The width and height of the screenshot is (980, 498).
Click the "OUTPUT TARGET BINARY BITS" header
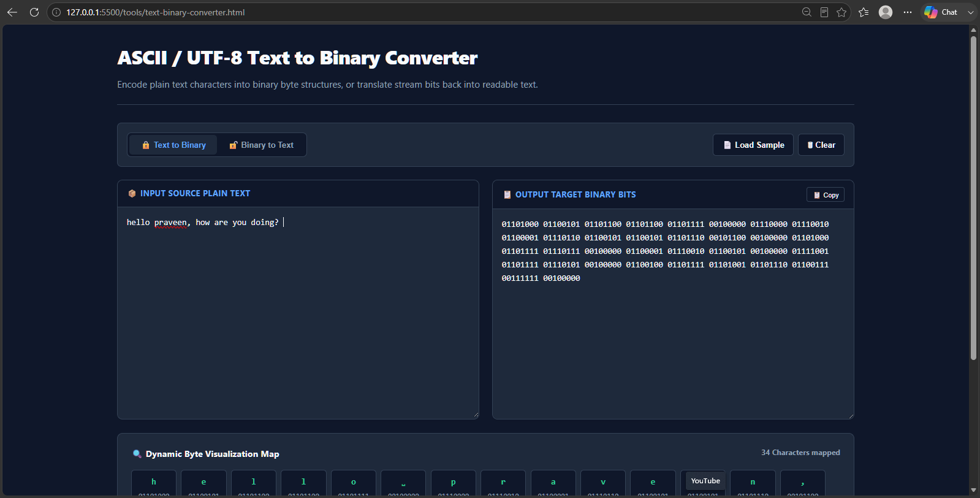point(575,194)
